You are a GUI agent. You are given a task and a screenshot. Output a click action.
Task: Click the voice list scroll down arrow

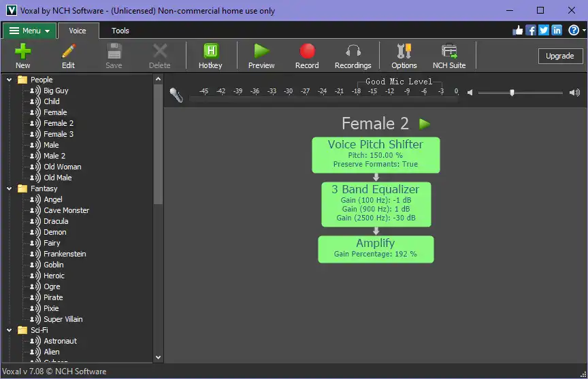pos(159,357)
